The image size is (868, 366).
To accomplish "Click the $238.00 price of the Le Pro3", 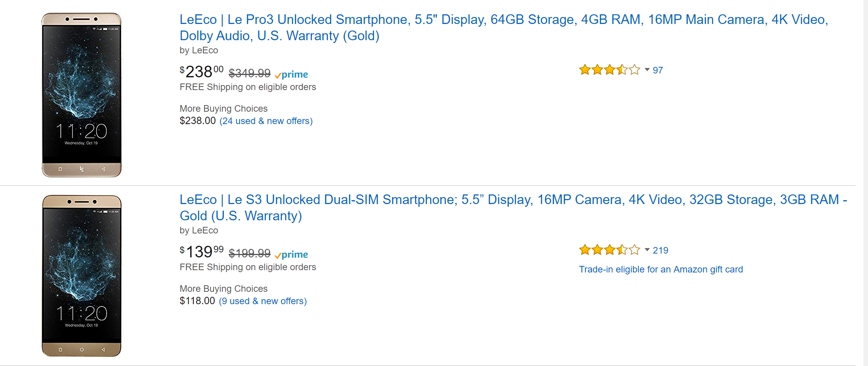I will coord(201,72).
